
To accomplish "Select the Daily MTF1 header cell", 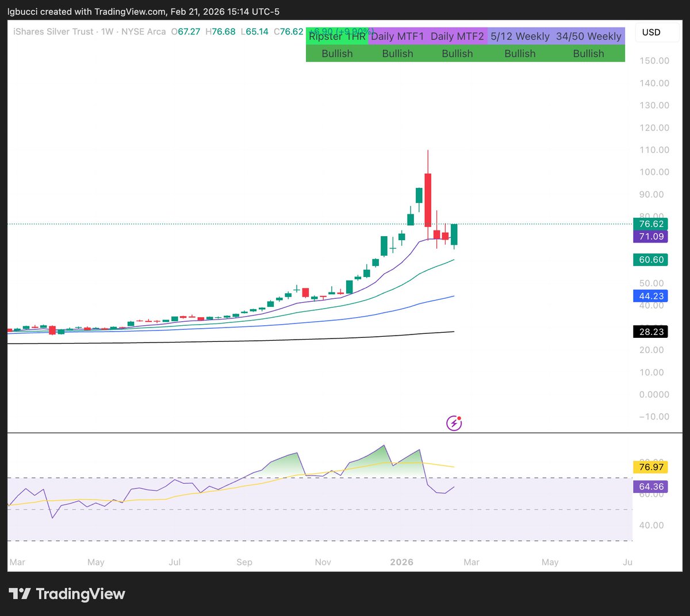I will [397, 36].
